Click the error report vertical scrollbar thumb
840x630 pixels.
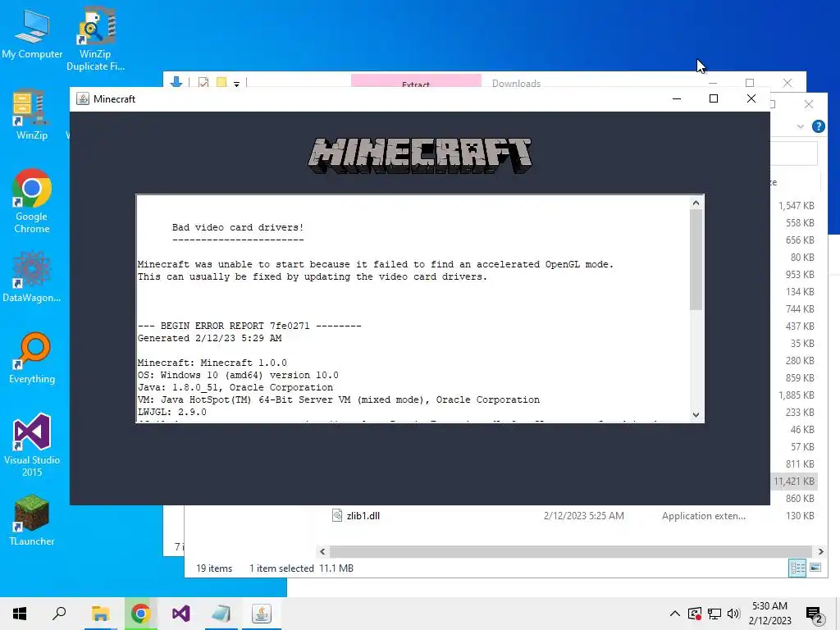pos(696,260)
